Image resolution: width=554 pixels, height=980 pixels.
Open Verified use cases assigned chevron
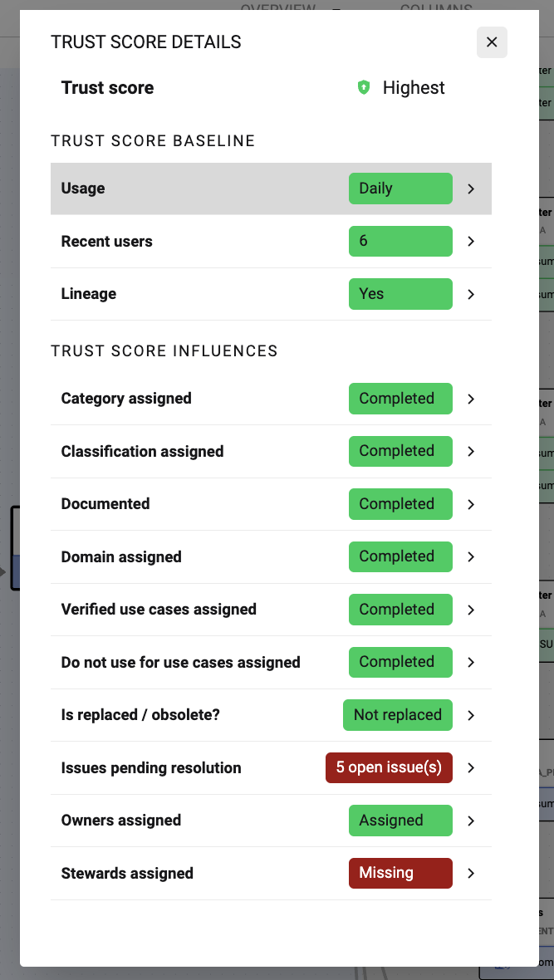click(471, 610)
